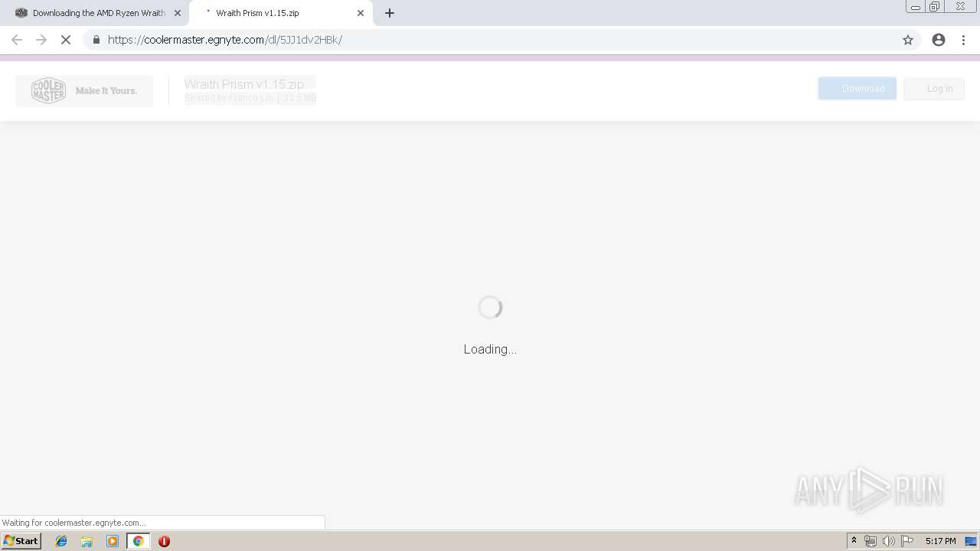Go forward in browser history
This screenshot has width=980, height=551.
click(41, 40)
